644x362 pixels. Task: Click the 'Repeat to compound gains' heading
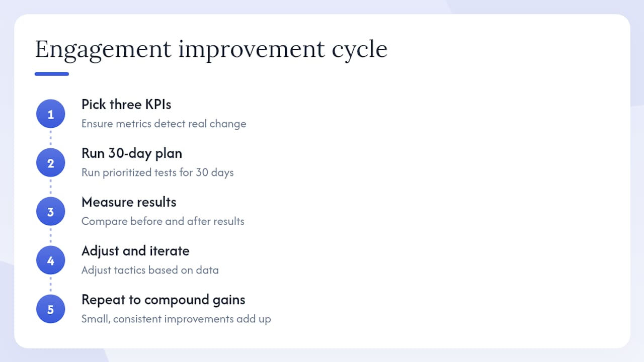(164, 300)
